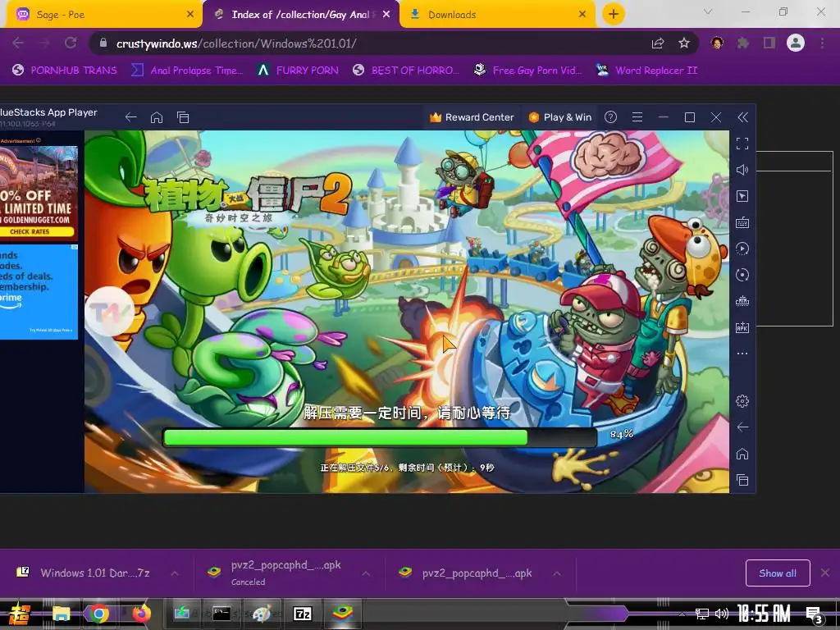Click the BlueStacks sync operations circle icon
Screen dimensions: 840x630
tap(742, 275)
